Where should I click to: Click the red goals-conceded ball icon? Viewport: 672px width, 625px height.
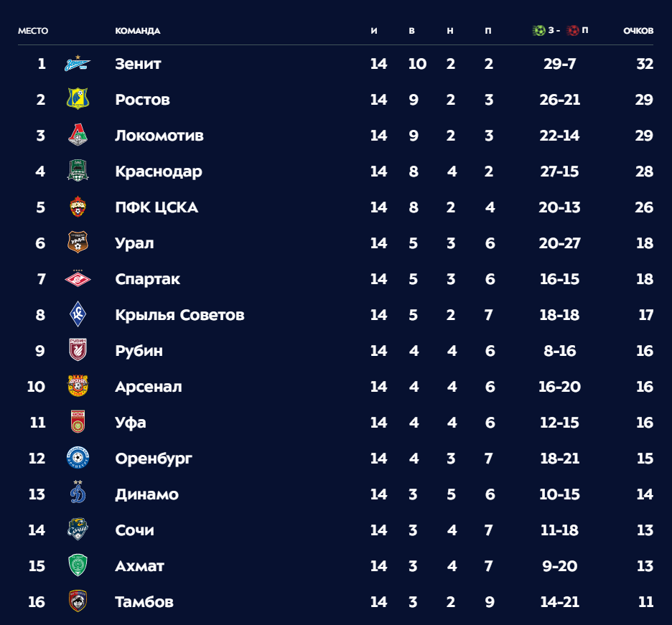coord(573,30)
